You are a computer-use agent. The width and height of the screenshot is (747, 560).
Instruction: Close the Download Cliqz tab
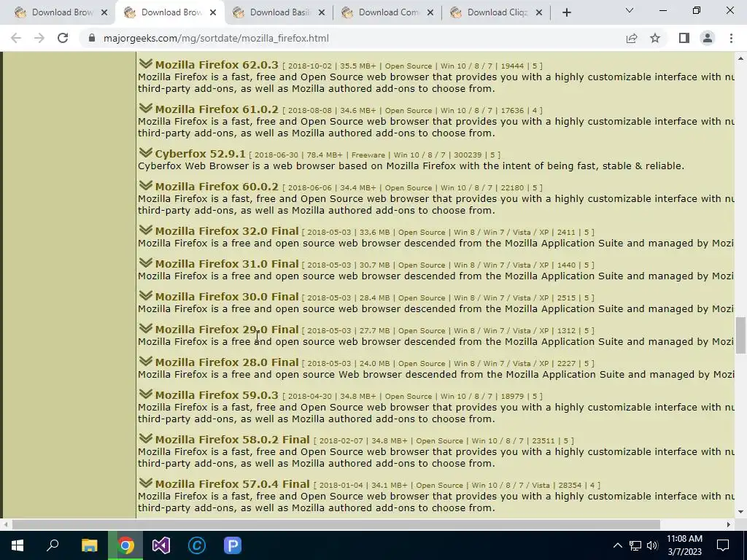[539, 13]
